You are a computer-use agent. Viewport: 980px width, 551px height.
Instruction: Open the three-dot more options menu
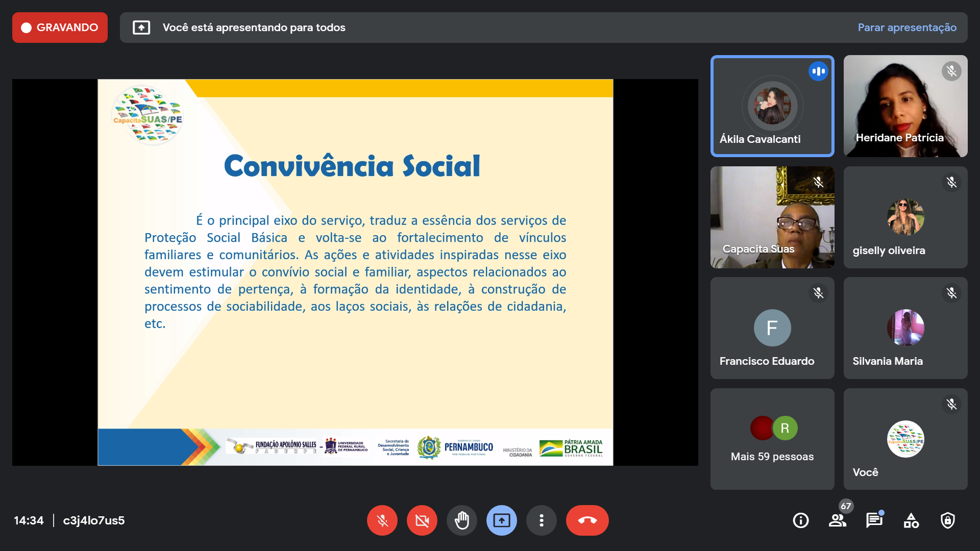541,520
